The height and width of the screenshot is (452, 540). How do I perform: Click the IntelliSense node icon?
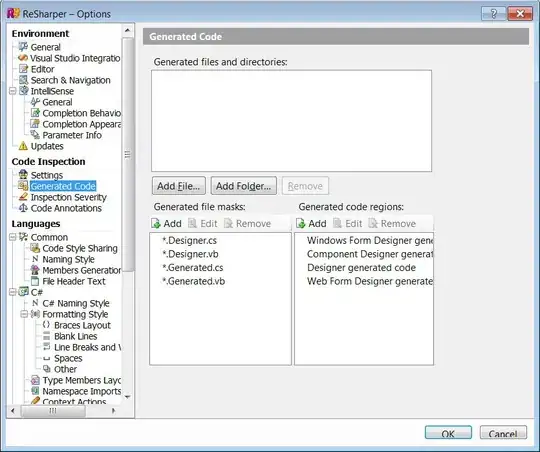(24, 91)
